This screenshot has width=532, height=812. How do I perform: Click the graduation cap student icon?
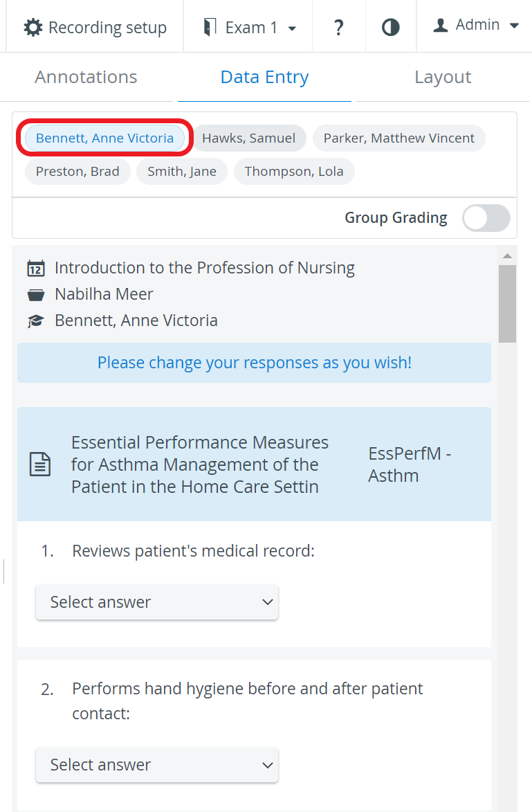coord(35,321)
